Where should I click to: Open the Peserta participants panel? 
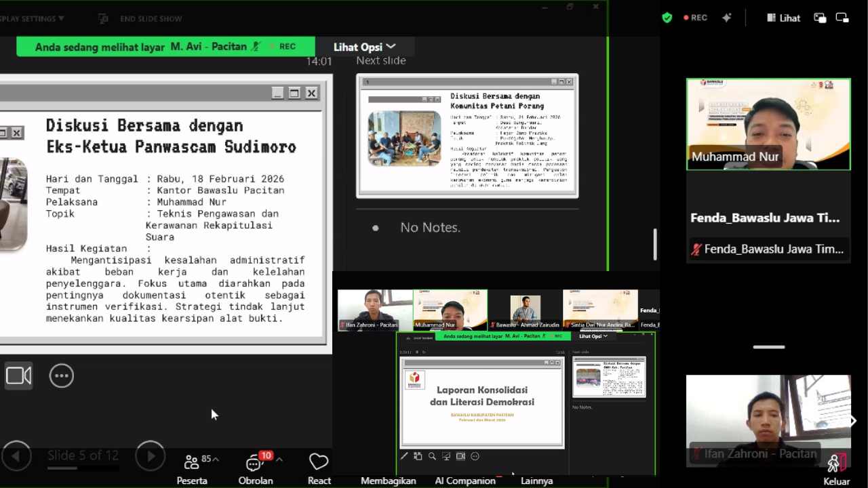click(x=192, y=469)
